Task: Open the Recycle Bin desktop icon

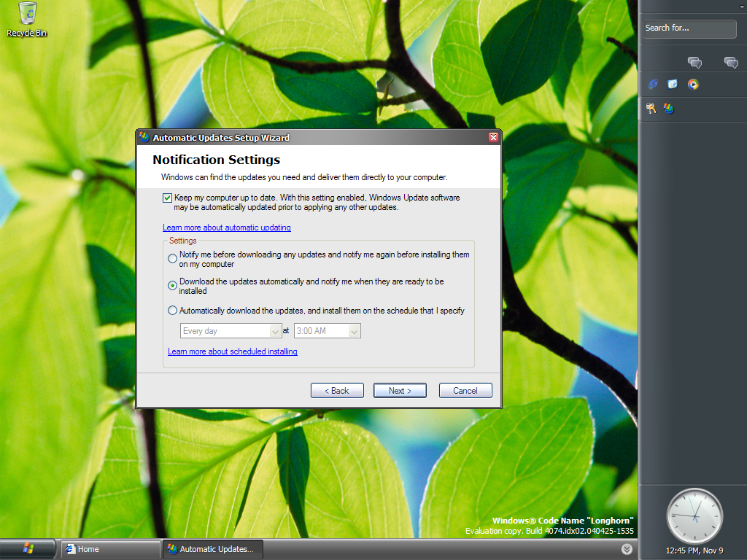Action: tap(27, 18)
